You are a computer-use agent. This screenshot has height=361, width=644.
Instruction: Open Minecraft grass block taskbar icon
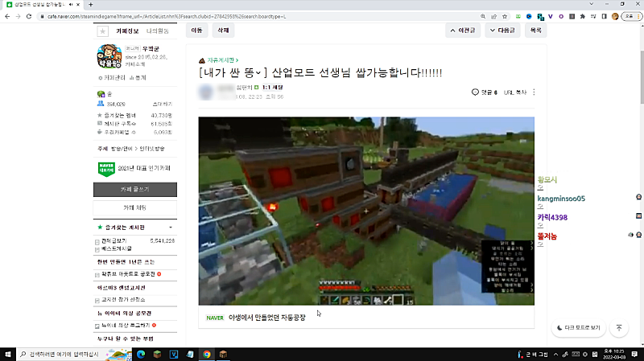(x=157, y=355)
